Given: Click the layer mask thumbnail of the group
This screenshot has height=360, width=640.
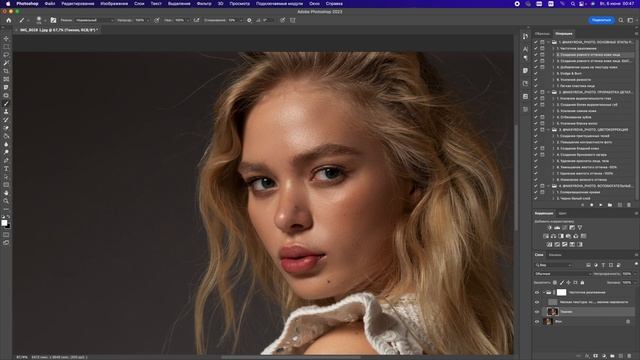Looking at the screenshot, I should [x=562, y=292].
